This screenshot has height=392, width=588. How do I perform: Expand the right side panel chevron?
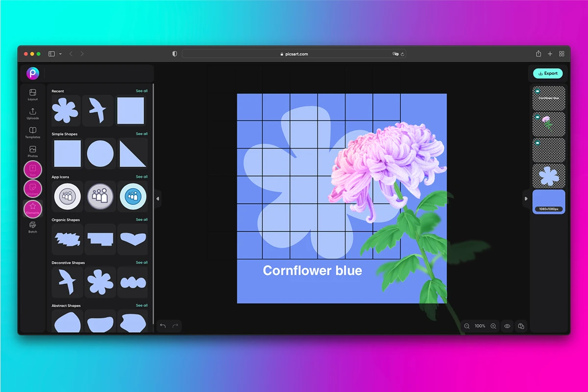pyautogui.click(x=526, y=199)
